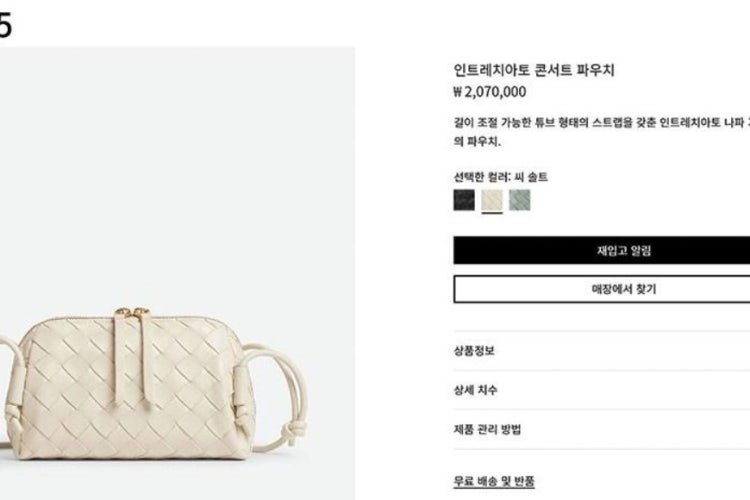
Task: Expand the 상품정보 section
Action: pos(602,351)
